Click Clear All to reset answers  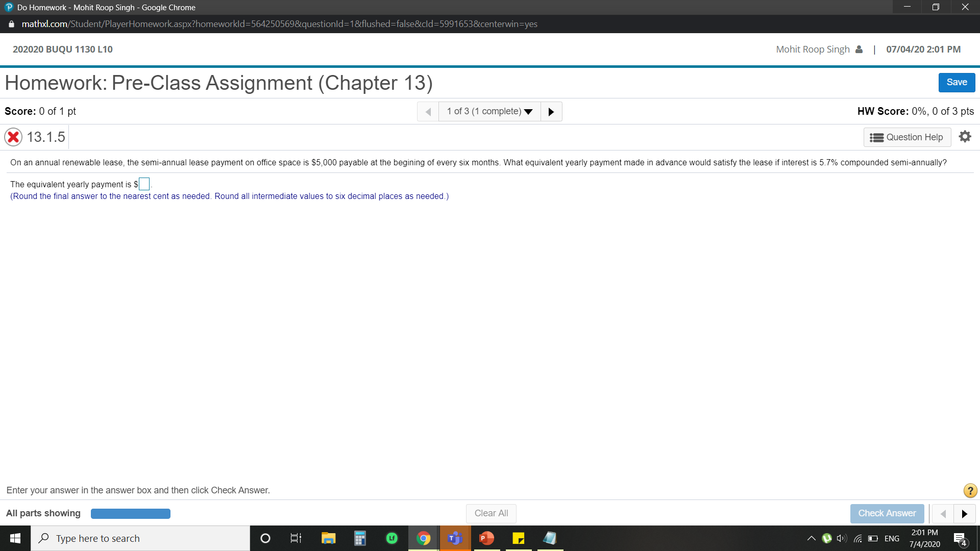491,513
